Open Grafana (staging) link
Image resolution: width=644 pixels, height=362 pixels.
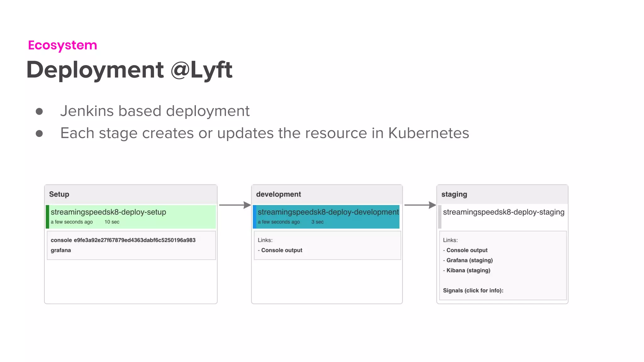469,260
